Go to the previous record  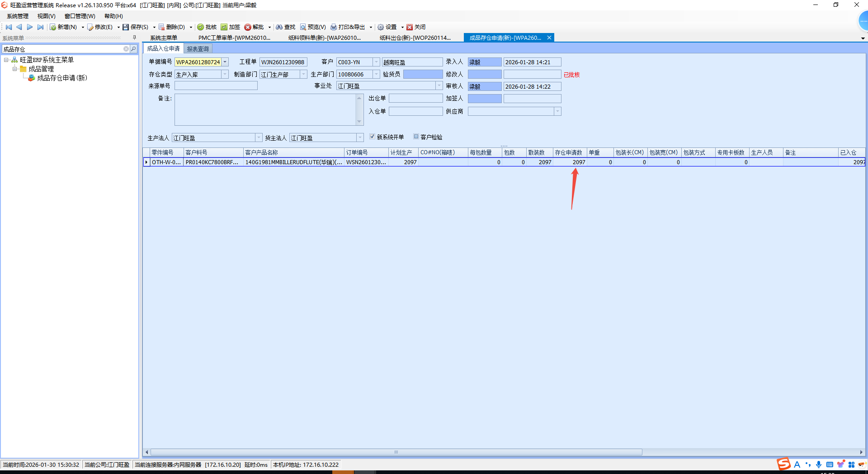click(19, 27)
